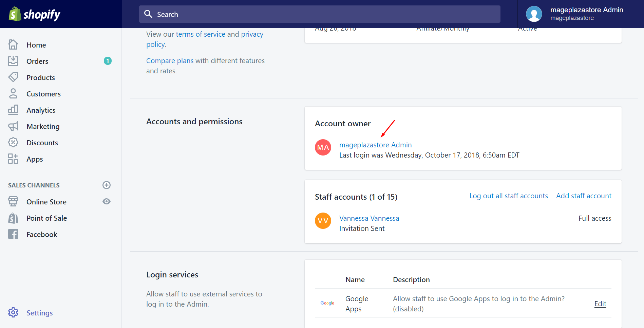The image size is (644, 328).
Task: Click the Marketing megaphone icon
Action: [13, 126]
